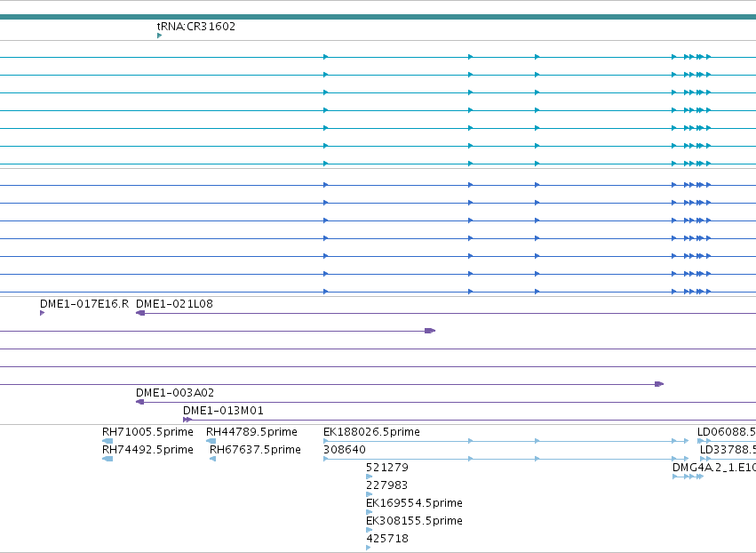Viewport: 756px width, 553px height.
Task: Click the LD06088 EST label
Action: coord(727,432)
